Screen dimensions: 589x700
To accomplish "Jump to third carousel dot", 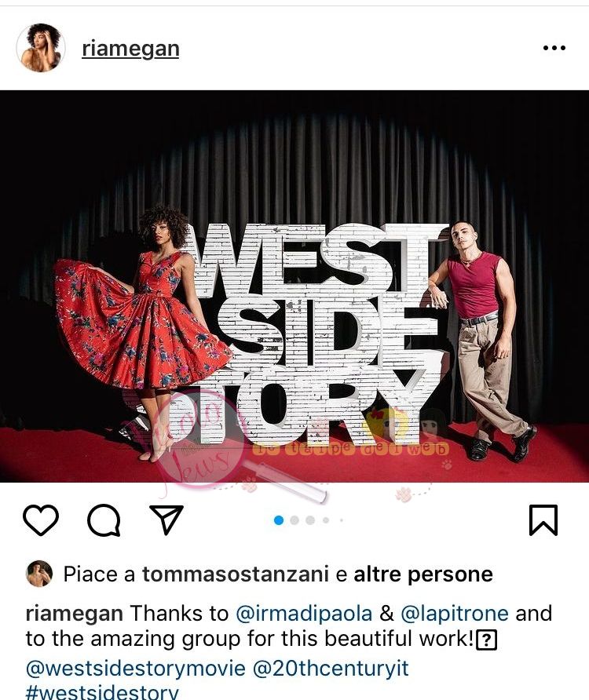I will (x=310, y=520).
